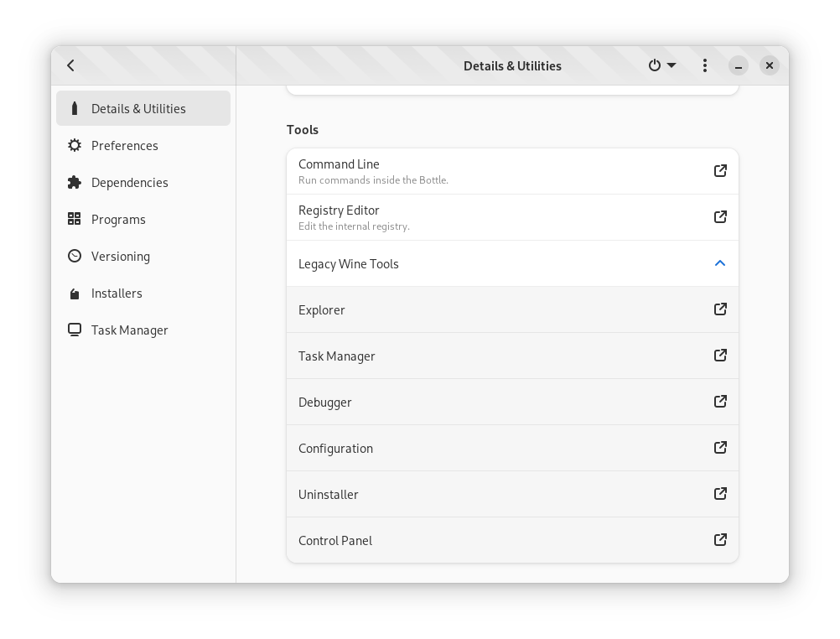This screenshot has width=840, height=639.
Task: Switch to Versioning in the sidebar
Action: tap(121, 257)
